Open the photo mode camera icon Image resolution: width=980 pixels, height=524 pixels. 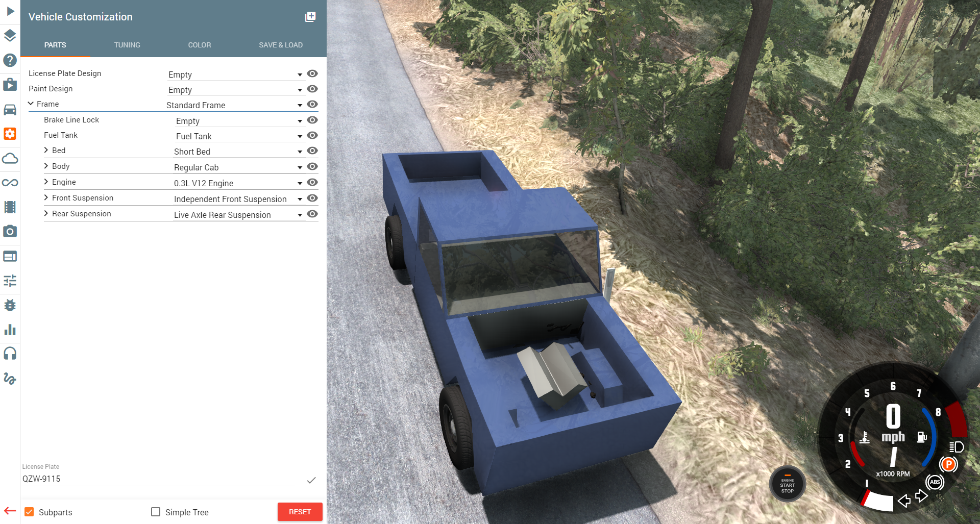coord(10,232)
